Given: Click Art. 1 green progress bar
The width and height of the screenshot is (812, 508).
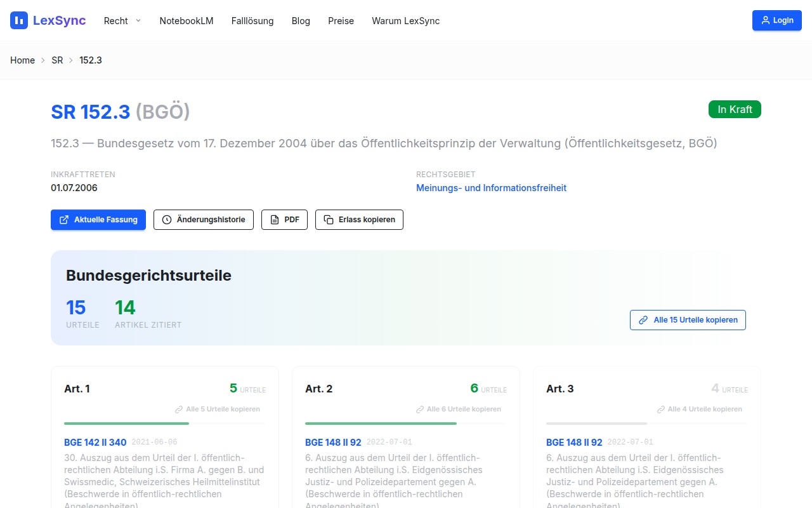Looking at the screenshot, I should click(x=126, y=424).
